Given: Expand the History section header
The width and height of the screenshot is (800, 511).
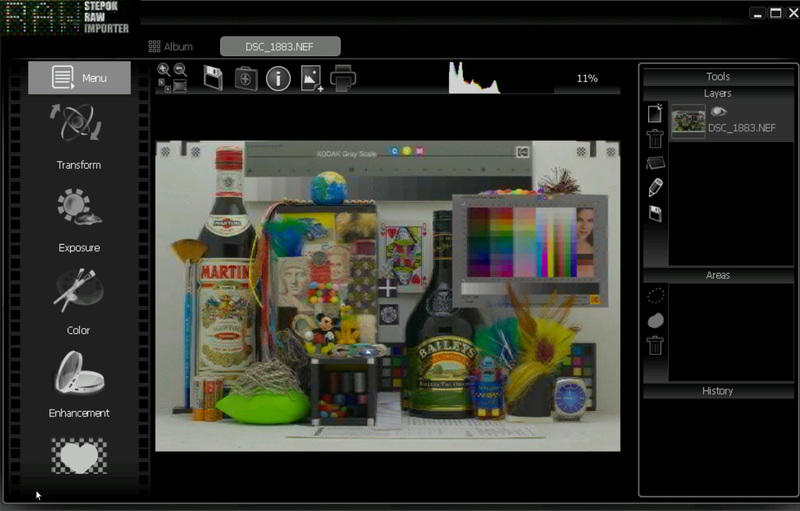Looking at the screenshot, I should (718, 391).
